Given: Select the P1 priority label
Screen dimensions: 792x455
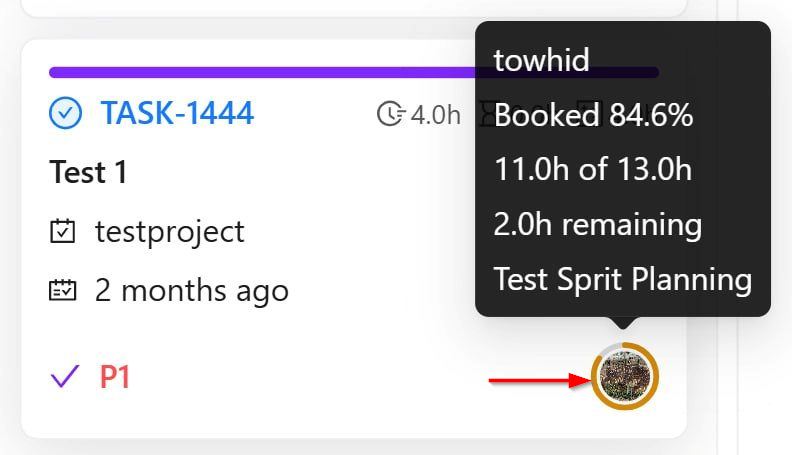Looking at the screenshot, I should point(115,377).
